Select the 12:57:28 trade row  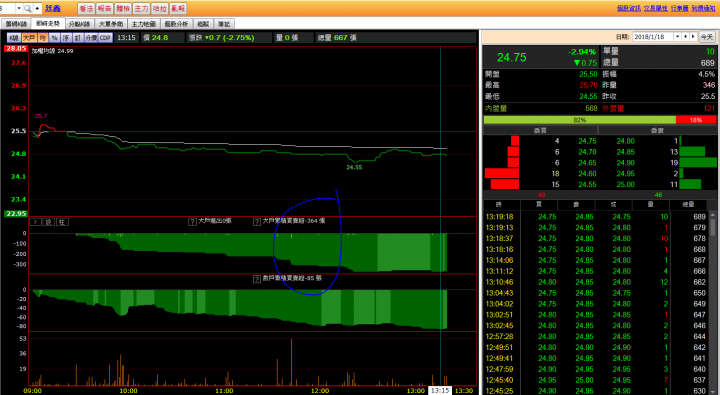coord(596,336)
